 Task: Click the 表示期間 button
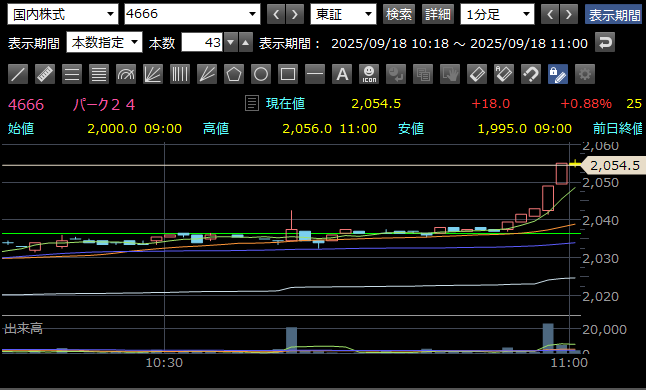(613, 14)
